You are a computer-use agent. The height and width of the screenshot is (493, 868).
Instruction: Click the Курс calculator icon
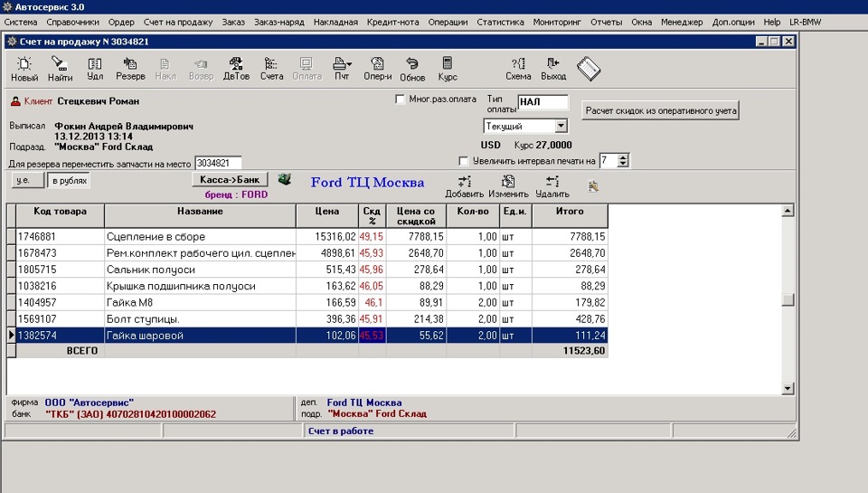(448, 70)
